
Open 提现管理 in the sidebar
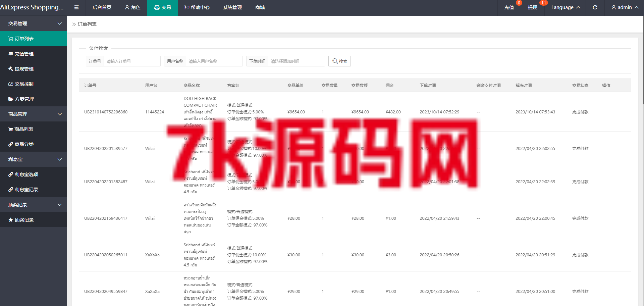point(34,69)
